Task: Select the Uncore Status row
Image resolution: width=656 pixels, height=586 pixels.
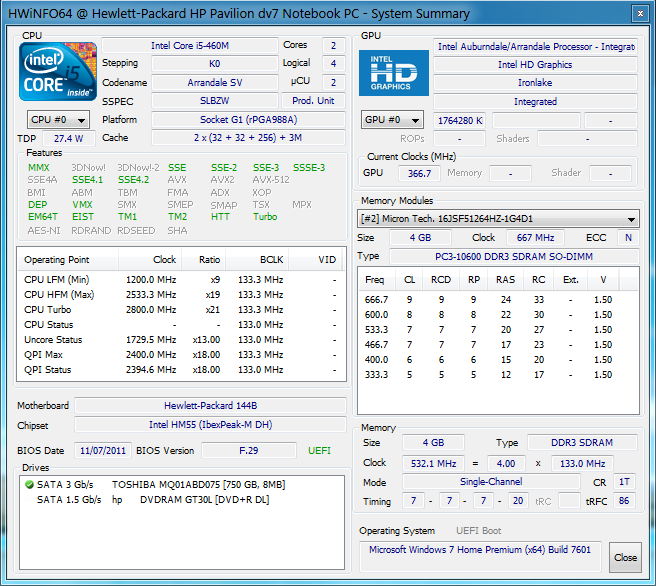Action: [181, 340]
